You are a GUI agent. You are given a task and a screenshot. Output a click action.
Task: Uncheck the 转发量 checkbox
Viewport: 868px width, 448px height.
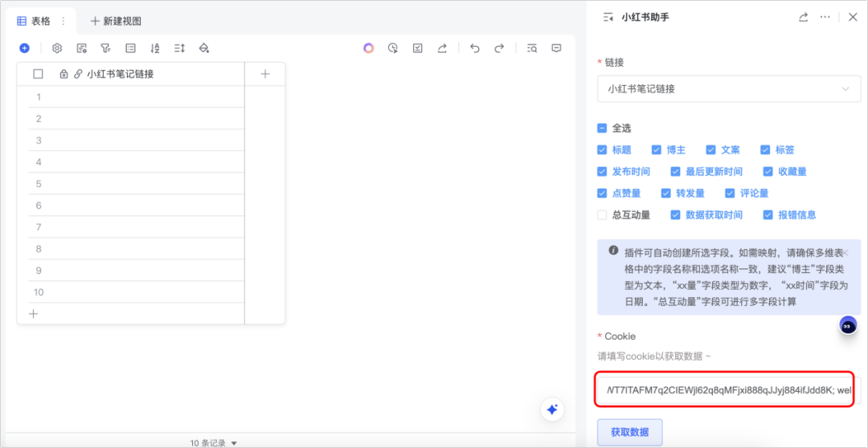pos(666,193)
